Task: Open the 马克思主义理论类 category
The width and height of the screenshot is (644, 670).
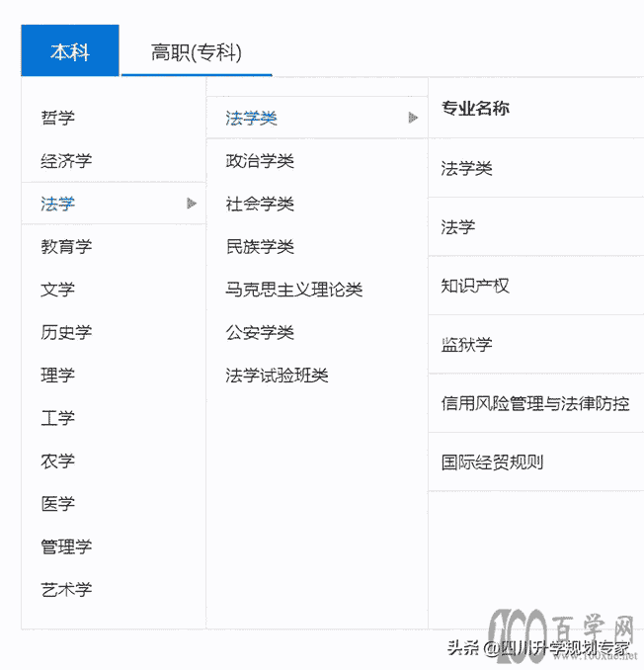Action: 293,290
